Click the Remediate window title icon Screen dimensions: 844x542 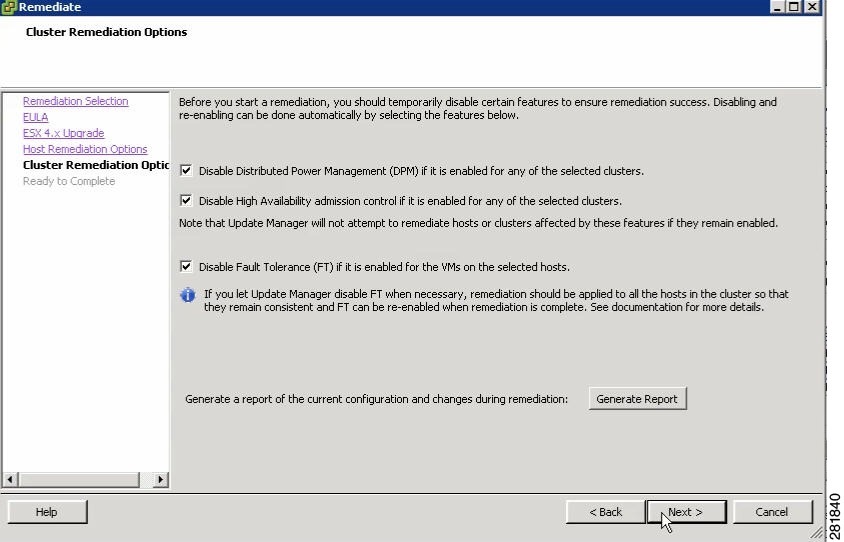(x=9, y=7)
